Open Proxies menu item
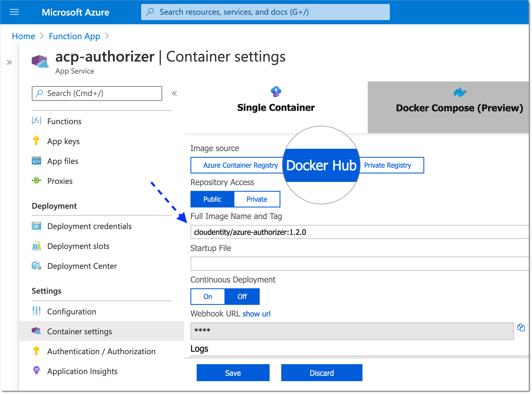This screenshot has height=394, width=532. 101,181
